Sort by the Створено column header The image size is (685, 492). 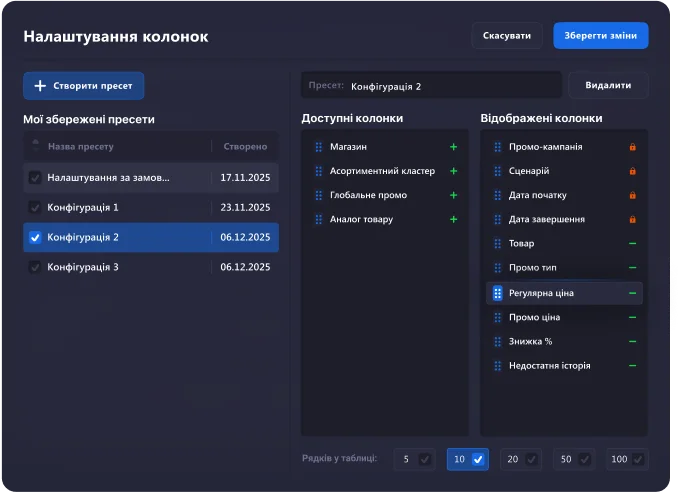click(245, 146)
